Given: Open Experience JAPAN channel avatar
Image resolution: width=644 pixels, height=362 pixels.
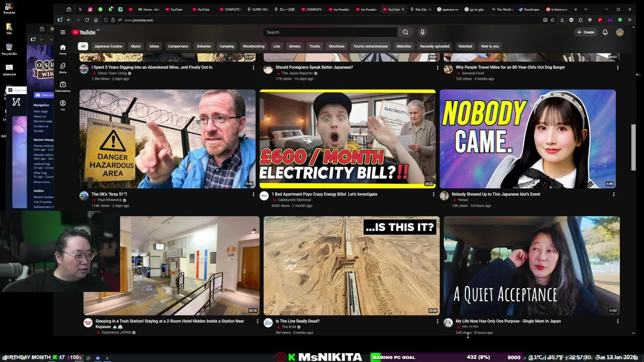Looking at the screenshot, I should pyautogui.click(x=88, y=323).
